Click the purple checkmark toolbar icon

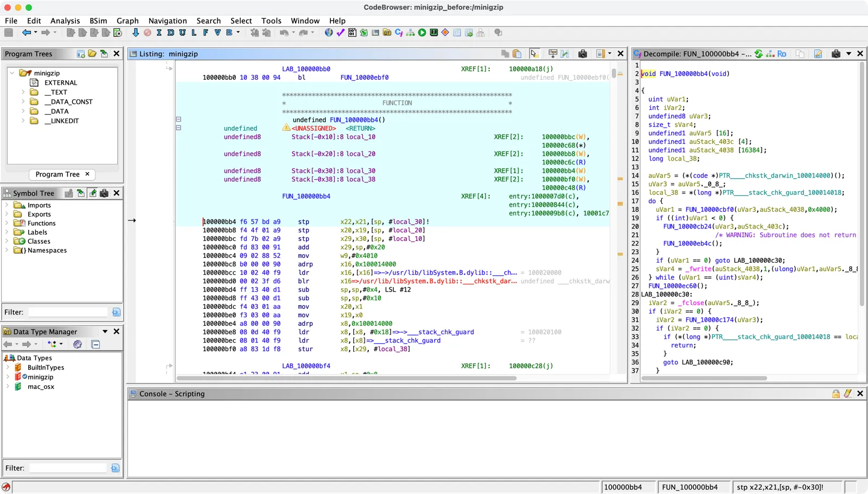click(x=340, y=33)
